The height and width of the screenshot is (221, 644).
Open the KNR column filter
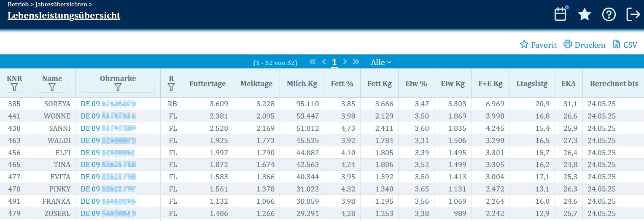[x=15, y=88]
